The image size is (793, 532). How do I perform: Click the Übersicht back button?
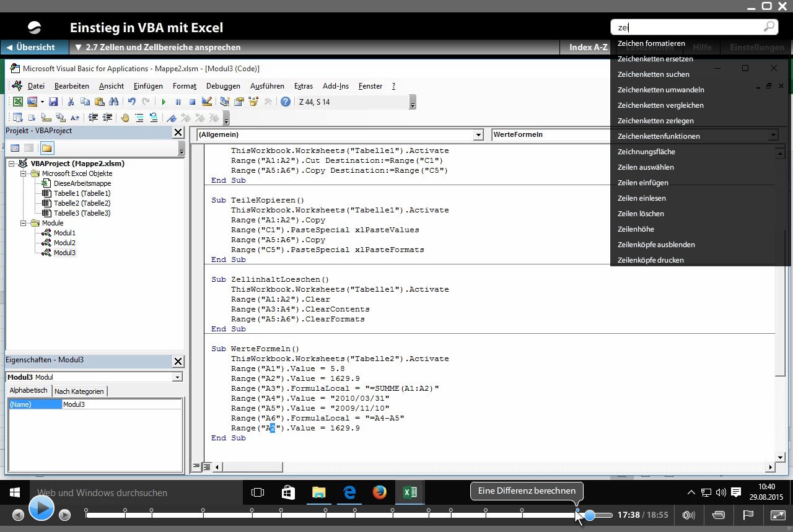pyautogui.click(x=30, y=47)
